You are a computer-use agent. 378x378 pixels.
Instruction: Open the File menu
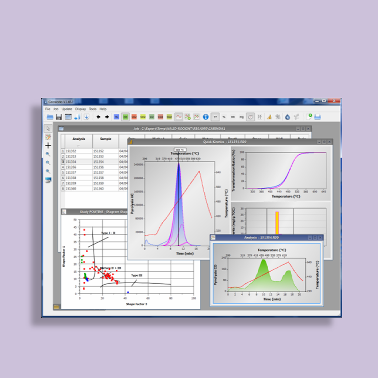[x=47, y=109]
